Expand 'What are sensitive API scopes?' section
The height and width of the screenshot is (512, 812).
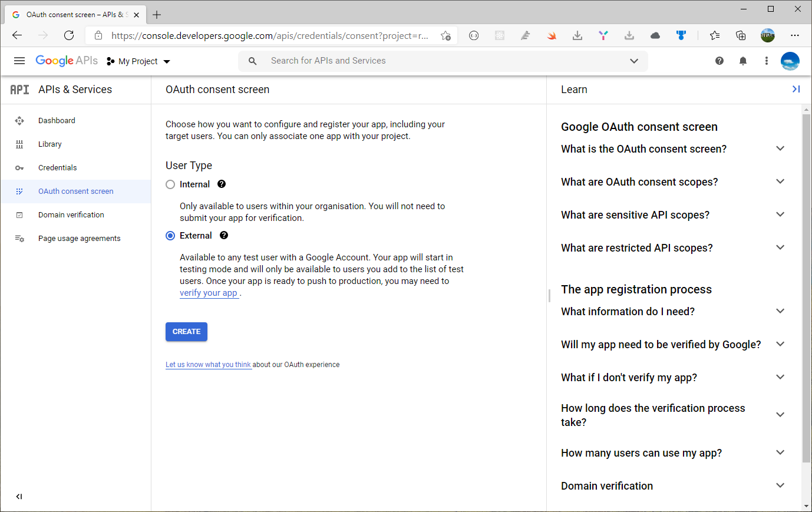click(x=780, y=214)
